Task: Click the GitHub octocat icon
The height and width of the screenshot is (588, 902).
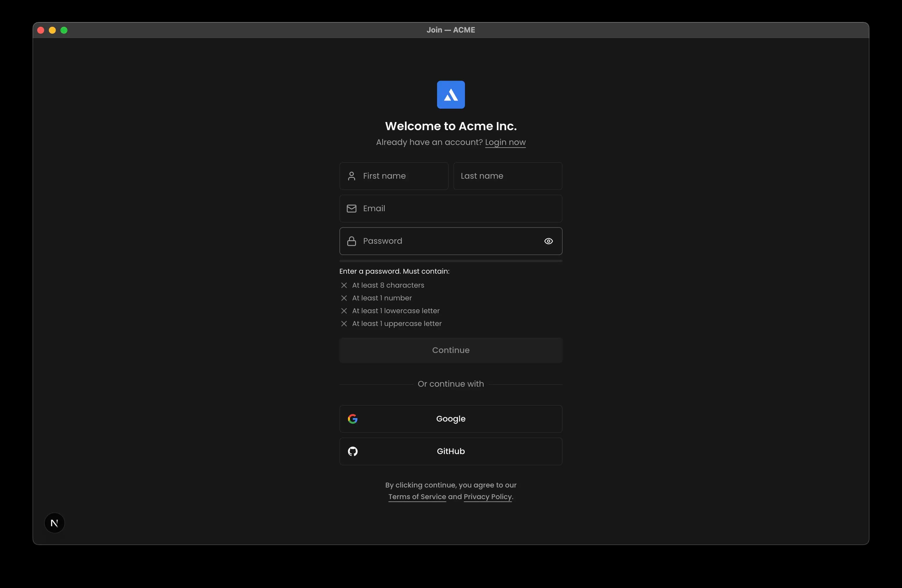Action: pyautogui.click(x=352, y=452)
